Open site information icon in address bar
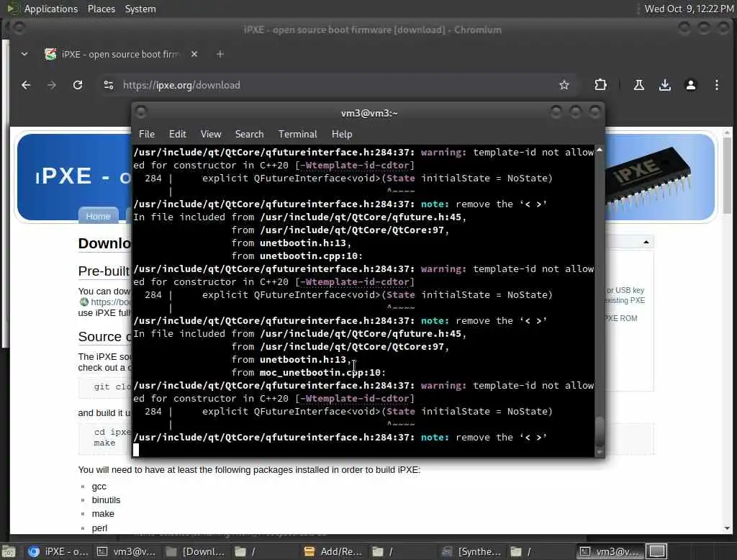This screenshot has height=560, width=737. (109, 85)
